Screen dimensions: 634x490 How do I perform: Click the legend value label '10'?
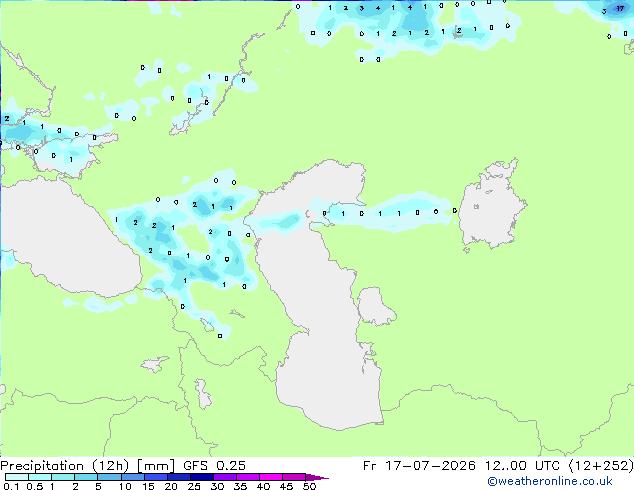(125, 486)
